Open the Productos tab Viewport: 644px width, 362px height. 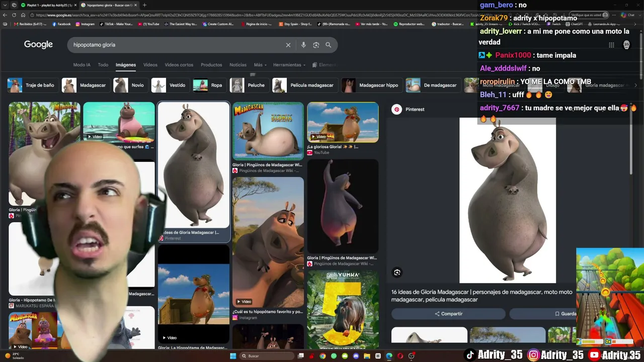click(x=211, y=65)
